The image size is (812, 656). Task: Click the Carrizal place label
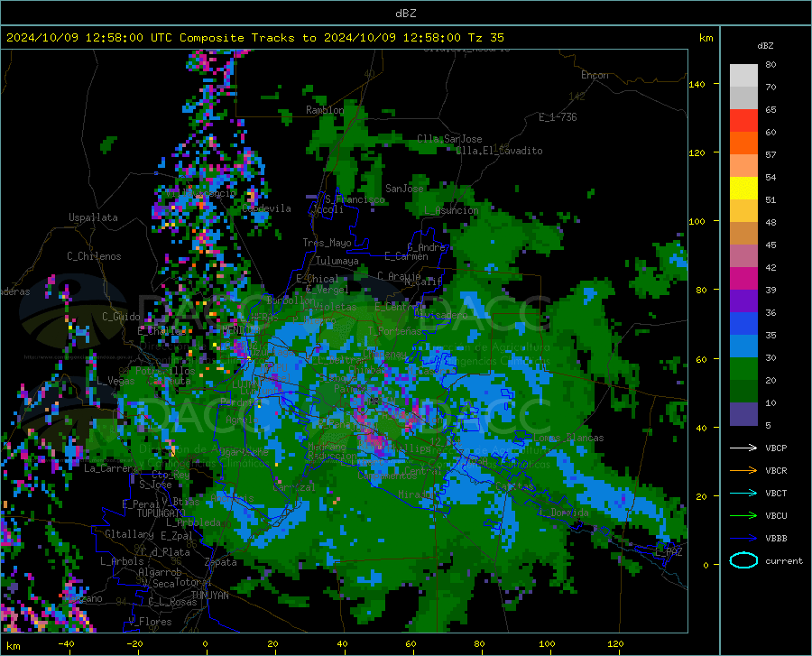(x=293, y=487)
